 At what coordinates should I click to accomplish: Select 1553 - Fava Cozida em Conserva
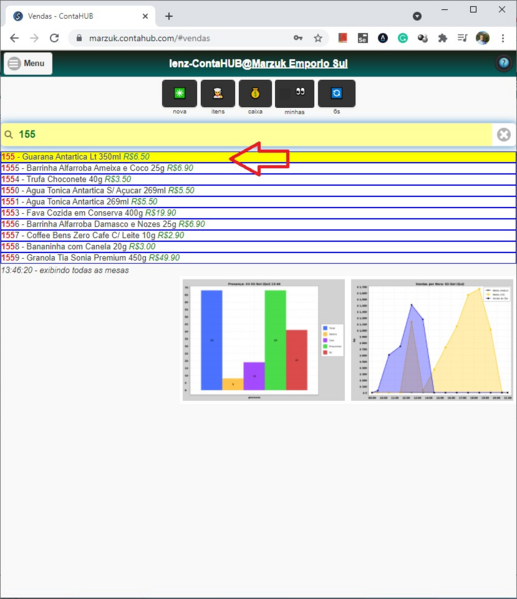point(258,213)
